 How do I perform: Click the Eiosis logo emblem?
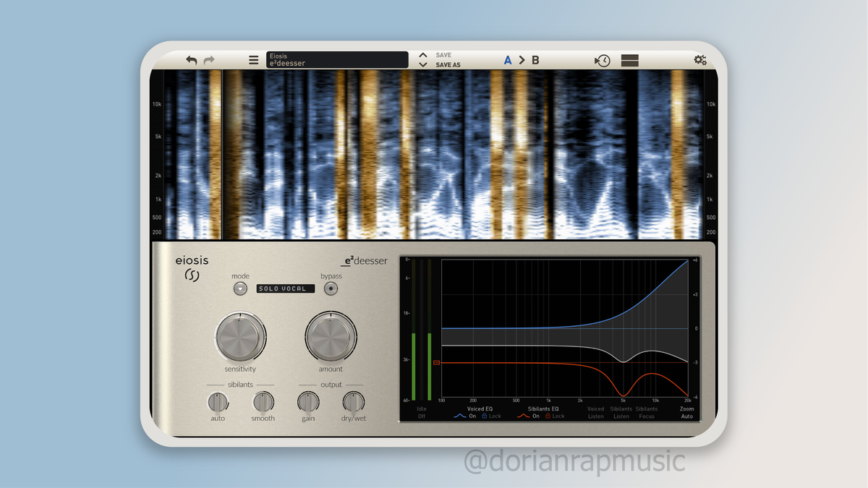click(192, 275)
